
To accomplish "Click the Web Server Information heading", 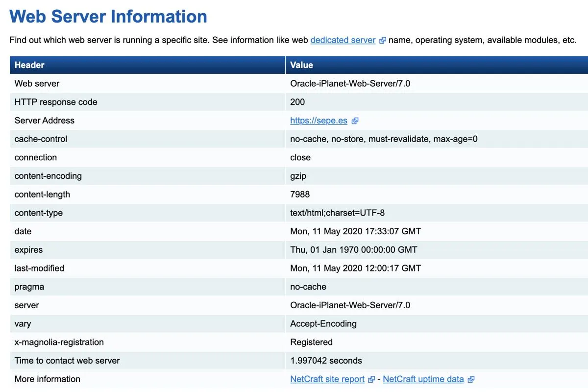I will [x=108, y=16].
